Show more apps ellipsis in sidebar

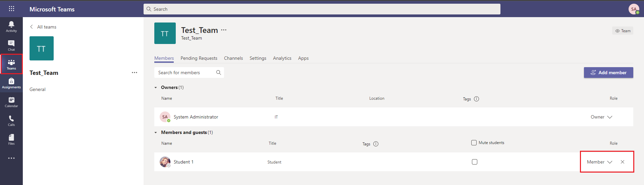pos(11,158)
